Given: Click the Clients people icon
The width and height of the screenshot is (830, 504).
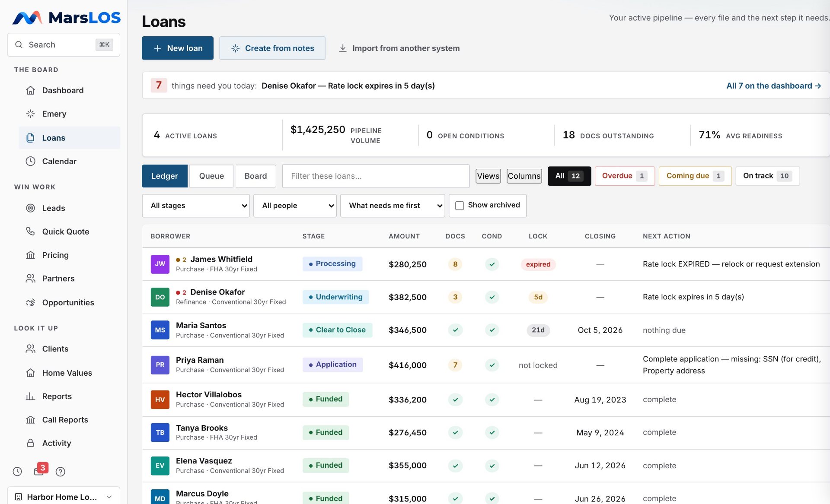Looking at the screenshot, I should click(30, 349).
